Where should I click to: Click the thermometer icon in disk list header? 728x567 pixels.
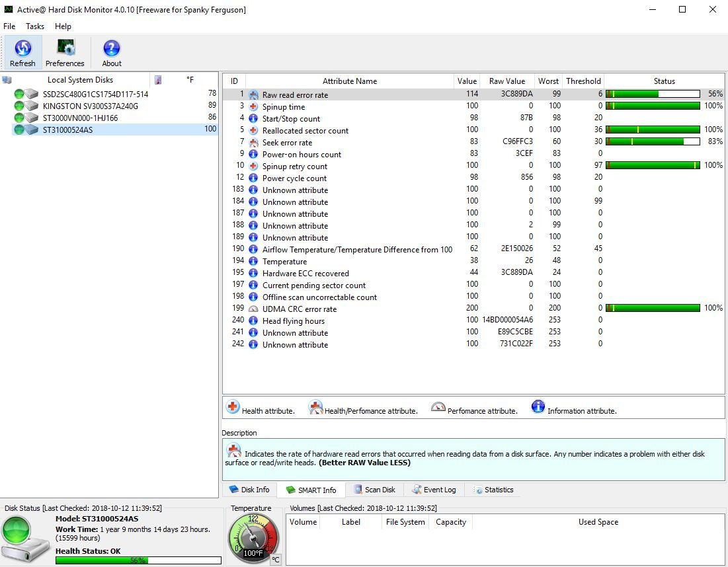(158, 80)
